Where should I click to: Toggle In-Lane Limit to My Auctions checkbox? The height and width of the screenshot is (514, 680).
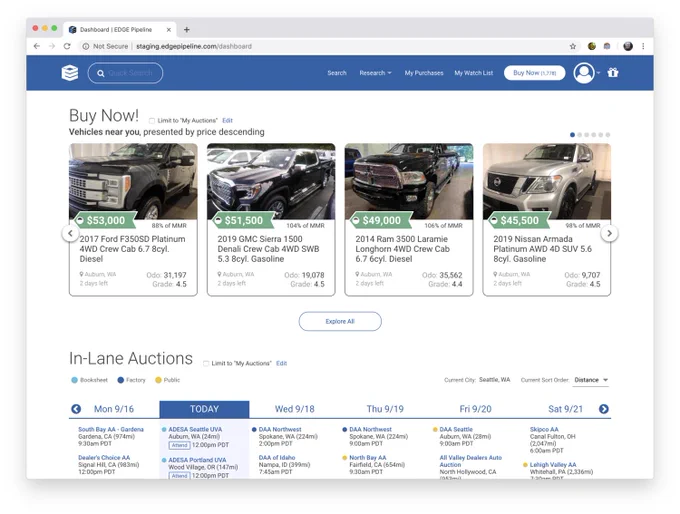[206, 363]
